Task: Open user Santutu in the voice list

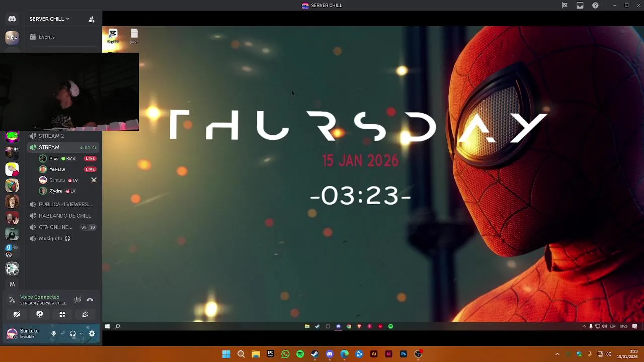Action: 57,180
